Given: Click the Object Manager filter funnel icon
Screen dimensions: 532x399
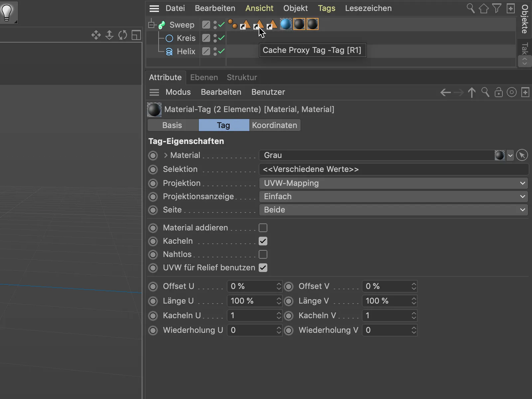Looking at the screenshot, I should 497,8.
